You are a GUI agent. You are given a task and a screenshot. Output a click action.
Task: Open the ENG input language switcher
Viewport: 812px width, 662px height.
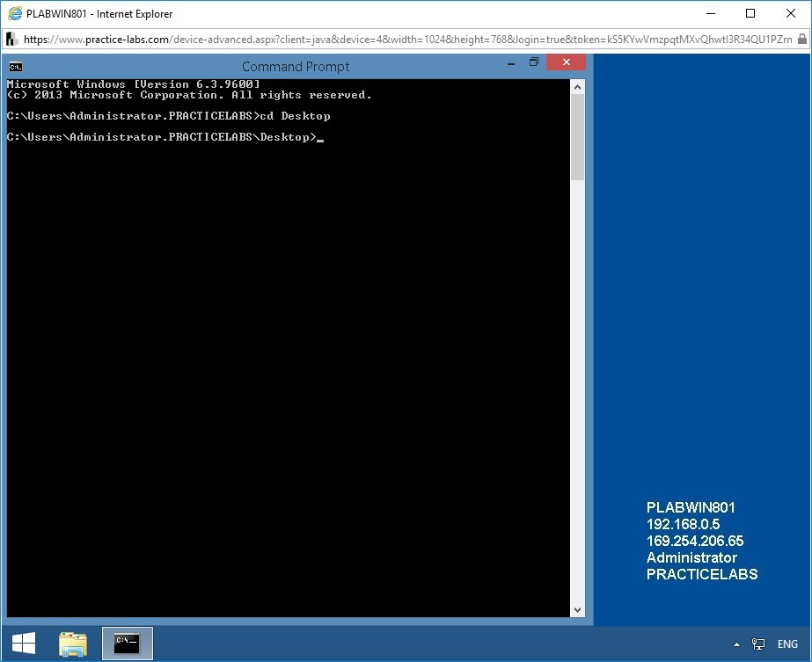[786, 644]
